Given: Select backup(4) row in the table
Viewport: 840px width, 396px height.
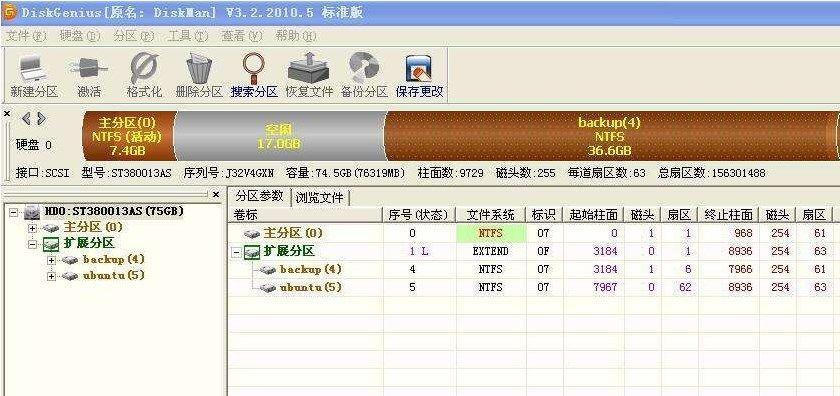Looking at the screenshot, I should pos(533,269).
